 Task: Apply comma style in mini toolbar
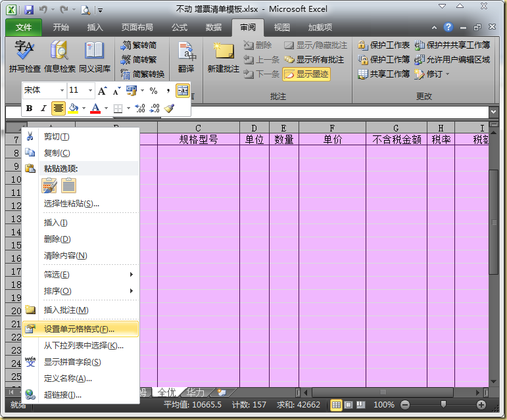(168, 91)
